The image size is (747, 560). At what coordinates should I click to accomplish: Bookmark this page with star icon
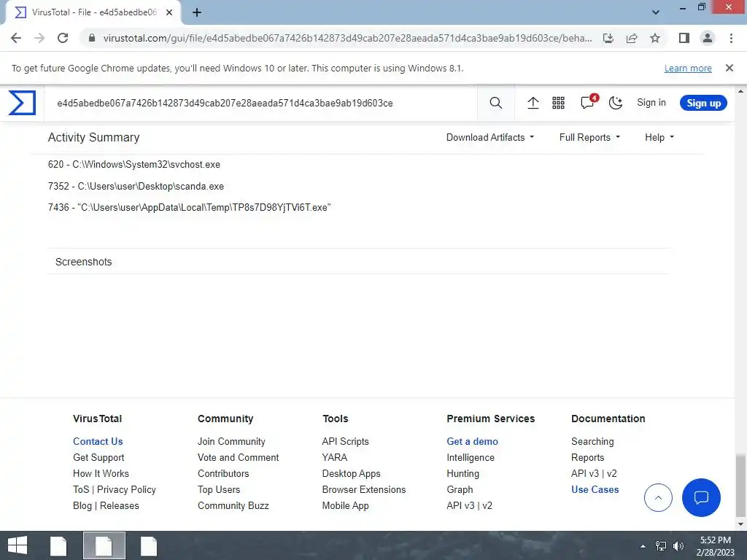(655, 38)
